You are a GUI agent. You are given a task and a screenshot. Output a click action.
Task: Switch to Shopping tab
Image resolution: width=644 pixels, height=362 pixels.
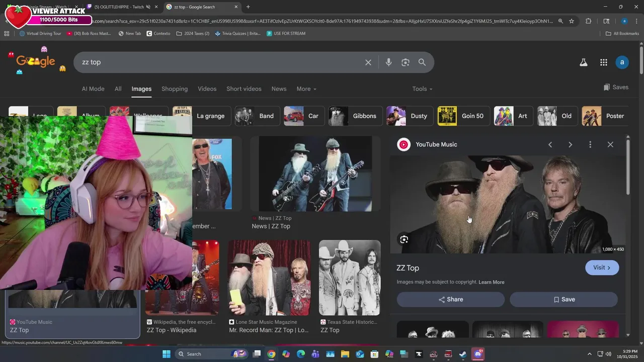[175, 89]
